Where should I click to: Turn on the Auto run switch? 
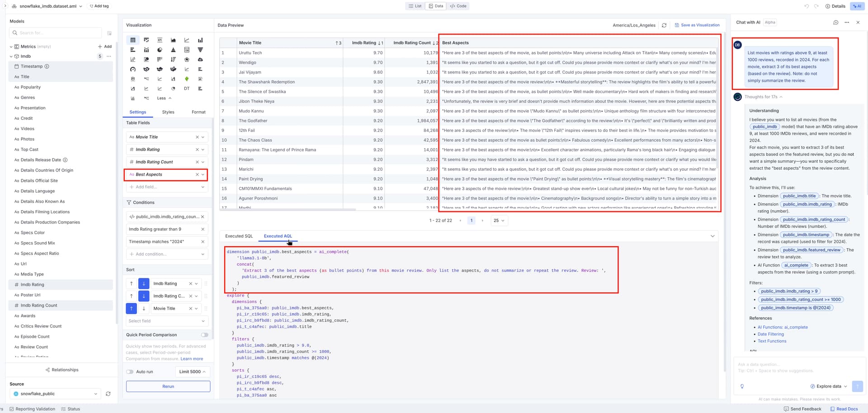tap(130, 372)
